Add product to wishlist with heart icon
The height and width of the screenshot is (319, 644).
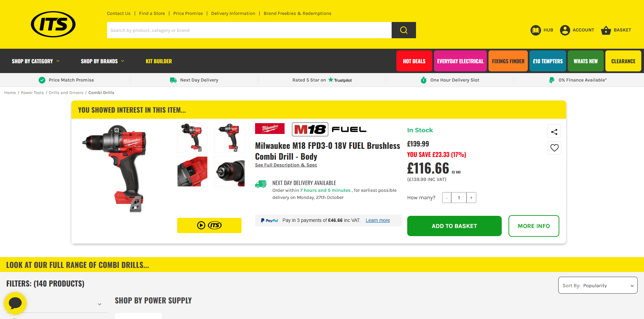(x=554, y=148)
